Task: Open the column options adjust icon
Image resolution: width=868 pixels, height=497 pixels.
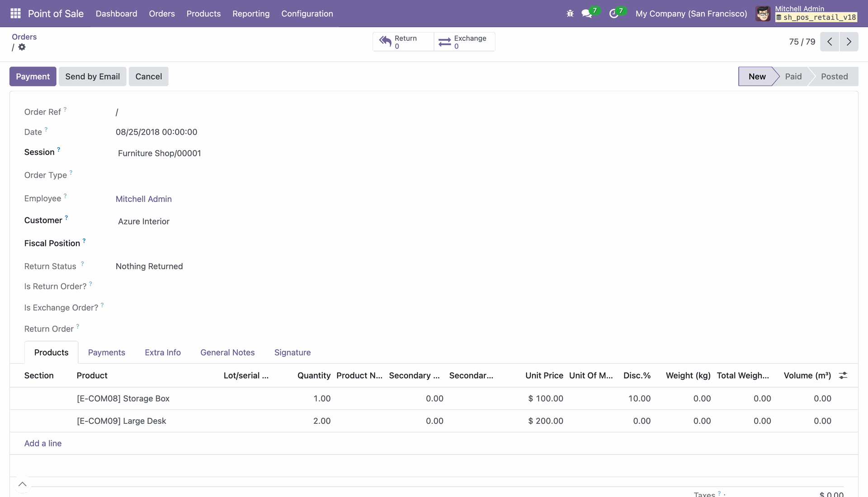Action: click(843, 375)
